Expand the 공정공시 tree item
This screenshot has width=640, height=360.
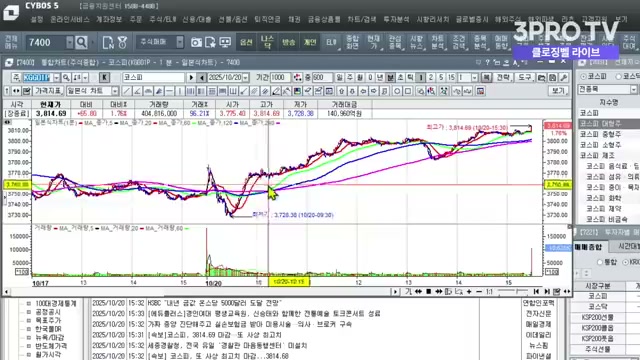point(29,312)
